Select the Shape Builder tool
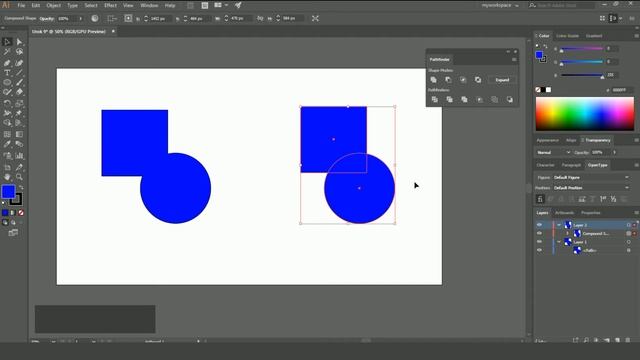The image size is (640, 360). coord(7,123)
